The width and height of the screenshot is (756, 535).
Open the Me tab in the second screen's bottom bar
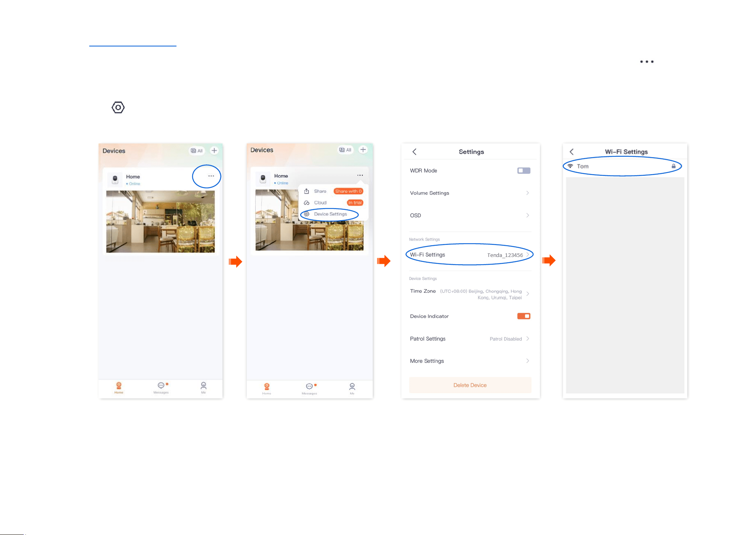(352, 388)
